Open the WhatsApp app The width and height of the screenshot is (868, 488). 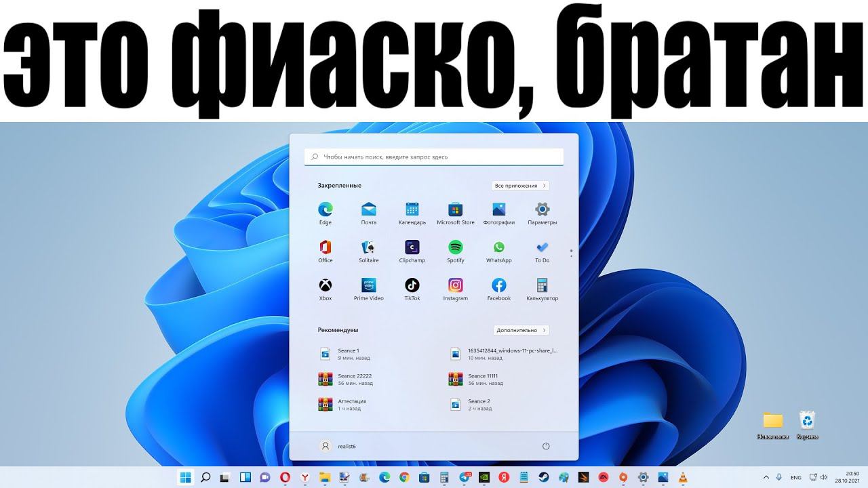click(x=499, y=251)
